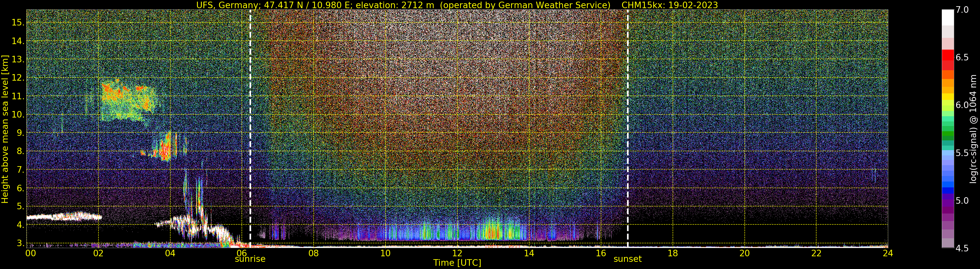Click the x-axis label Time [UTC]

pyautogui.click(x=457, y=263)
